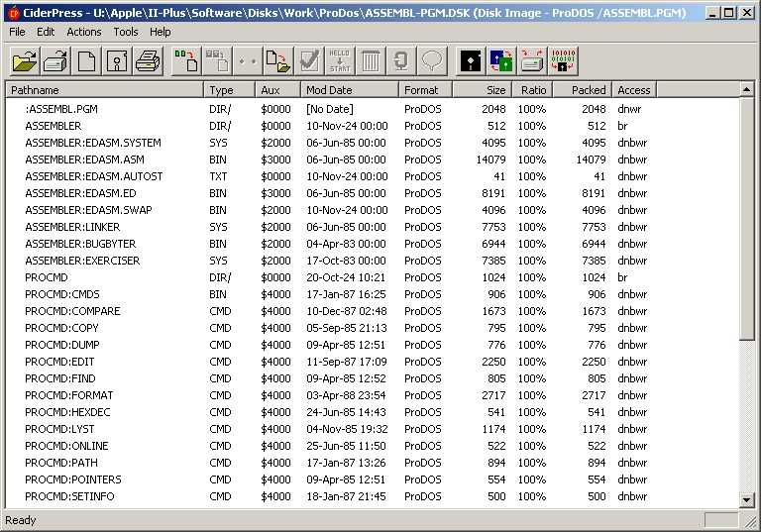Click the Delete trash can icon
The image size is (761, 532).
click(x=371, y=61)
